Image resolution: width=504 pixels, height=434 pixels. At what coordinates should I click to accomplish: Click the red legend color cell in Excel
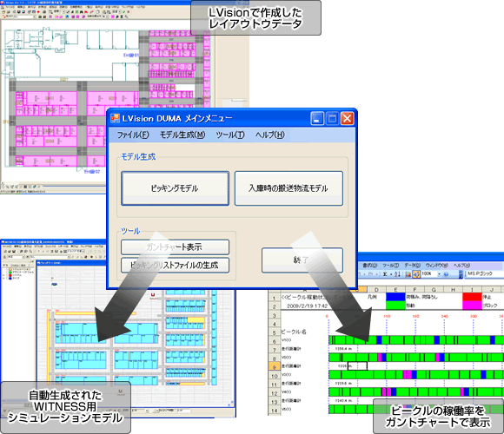click(x=472, y=297)
